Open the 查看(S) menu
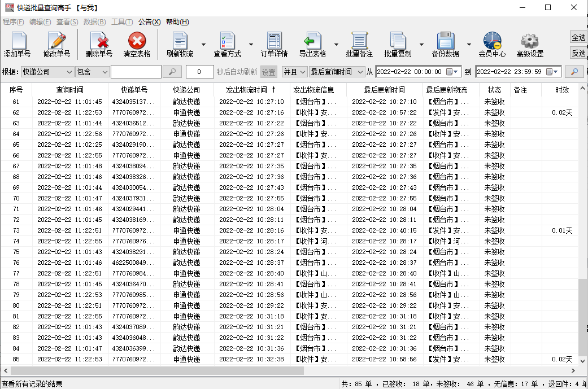This screenshot has height=389, width=588. tap(67, 21)
